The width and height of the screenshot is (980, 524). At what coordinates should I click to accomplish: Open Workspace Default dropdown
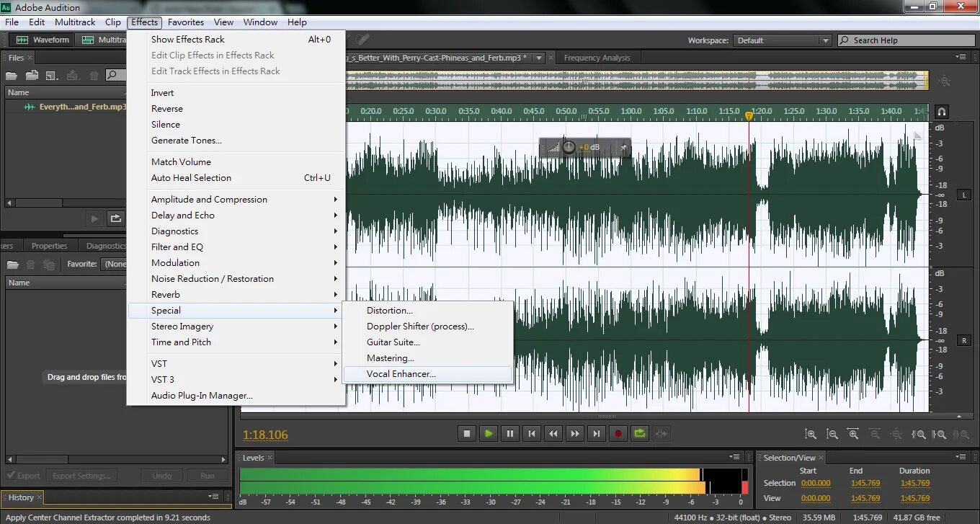[x=783, y=40]
